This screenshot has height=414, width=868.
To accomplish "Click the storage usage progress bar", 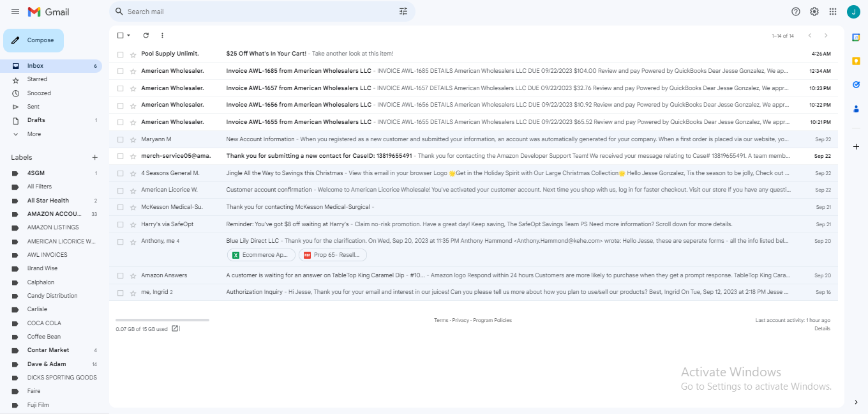I will [x=162, y=319].
